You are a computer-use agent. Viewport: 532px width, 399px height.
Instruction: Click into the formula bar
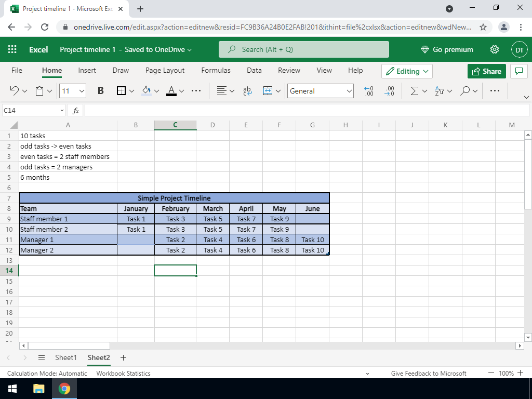tap(307, 111)
